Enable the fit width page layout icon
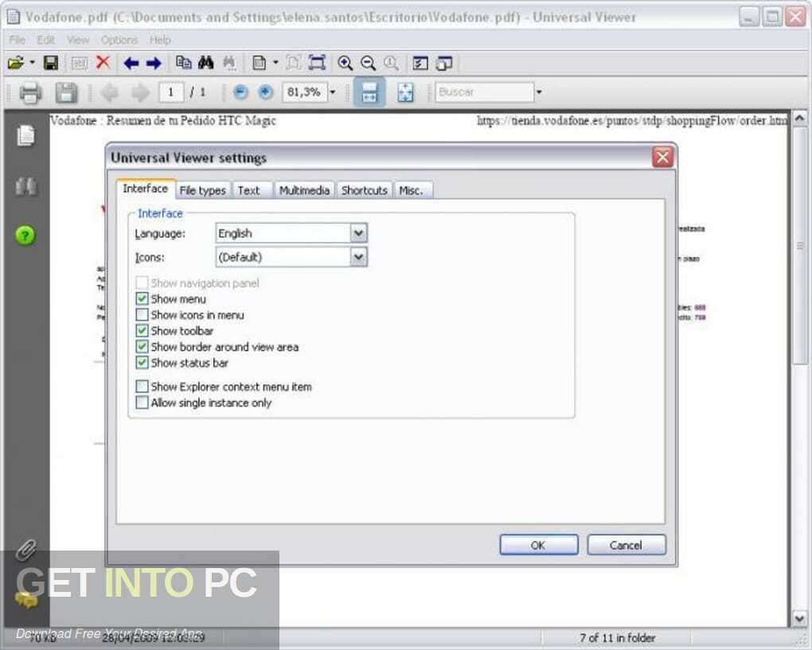 coord(369,92)
